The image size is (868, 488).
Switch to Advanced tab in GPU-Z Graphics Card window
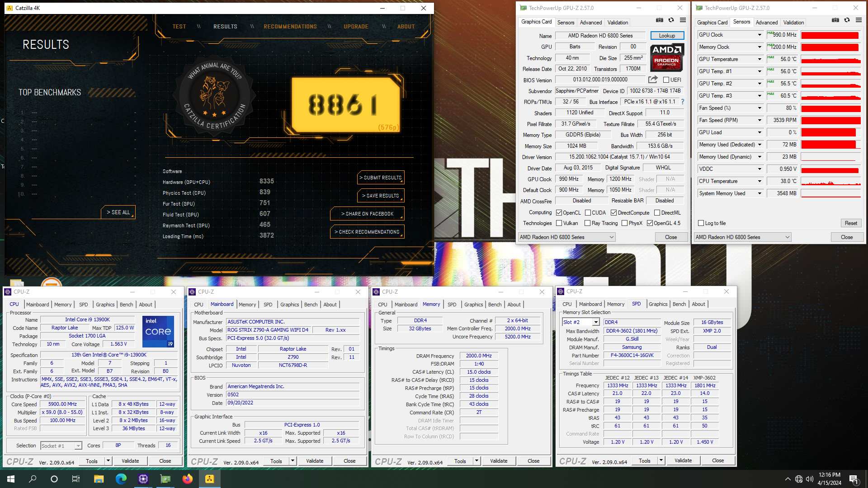591,23
